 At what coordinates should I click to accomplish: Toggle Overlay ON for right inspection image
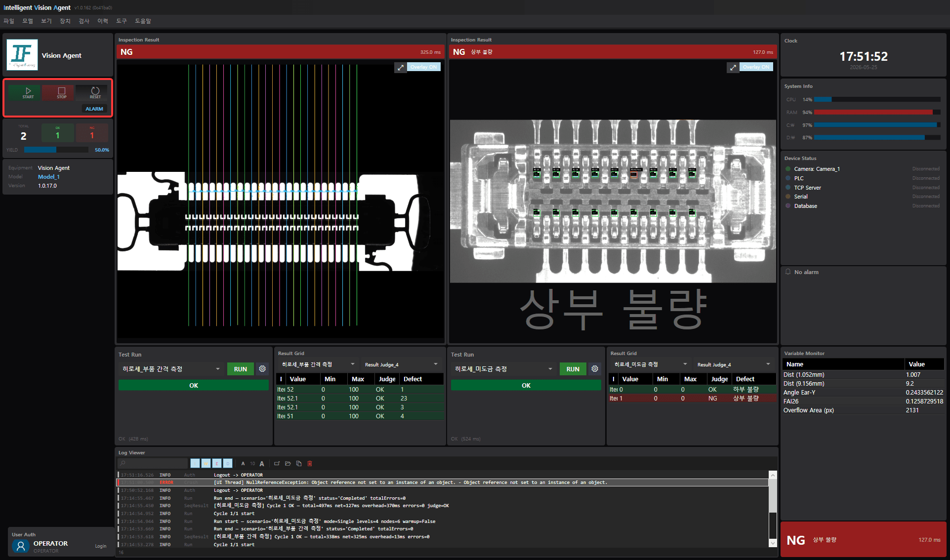tap(756, 67)
